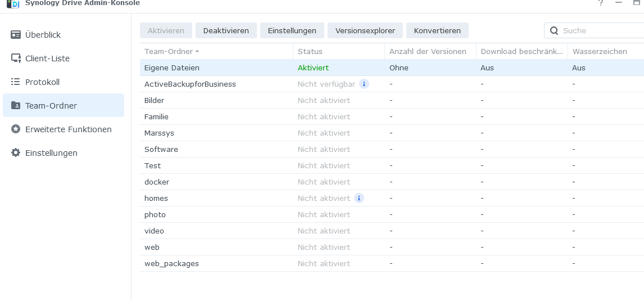This screenshot has height=301, width=644.
Task: Open the Einstellungen toolbar button
Action: click(x=292, y=30)
